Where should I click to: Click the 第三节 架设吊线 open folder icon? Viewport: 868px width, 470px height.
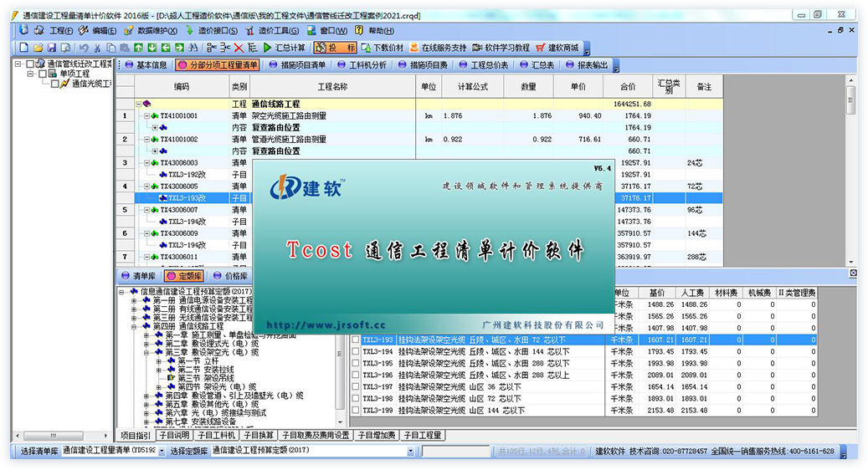click(171, 378)
